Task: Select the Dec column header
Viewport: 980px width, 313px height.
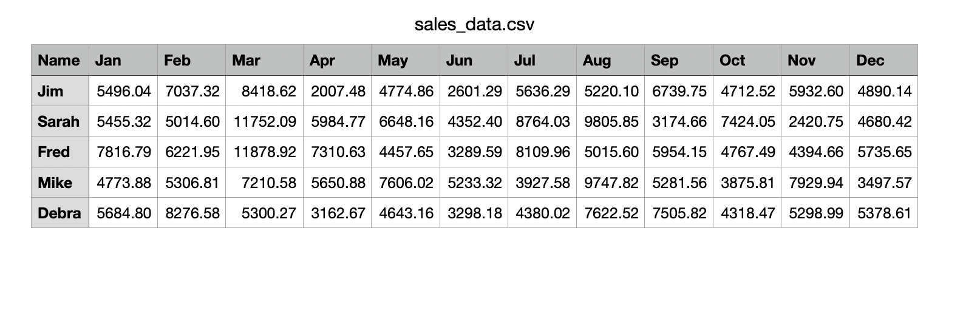Action: pyautogui.click(x=883, y=60)
